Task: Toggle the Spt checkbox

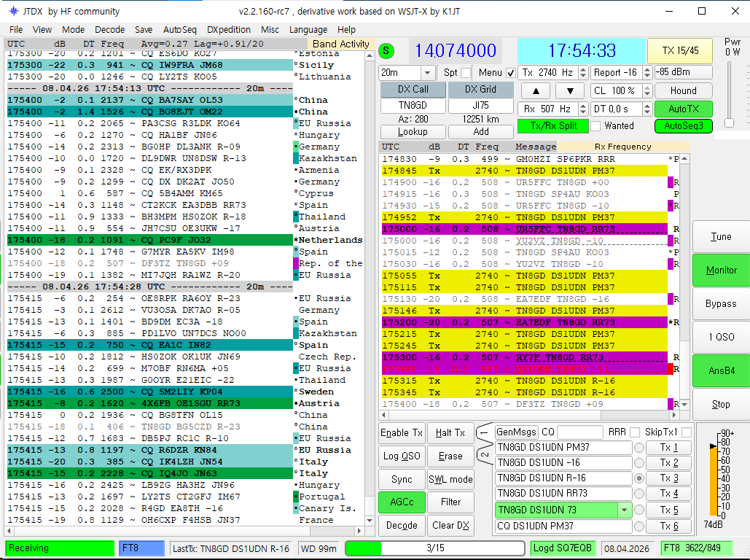Action: 466,73
